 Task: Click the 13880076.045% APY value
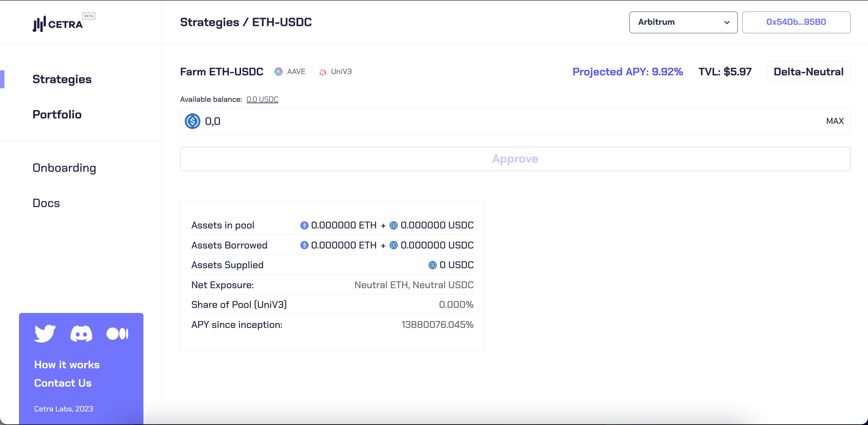point(437,325)
